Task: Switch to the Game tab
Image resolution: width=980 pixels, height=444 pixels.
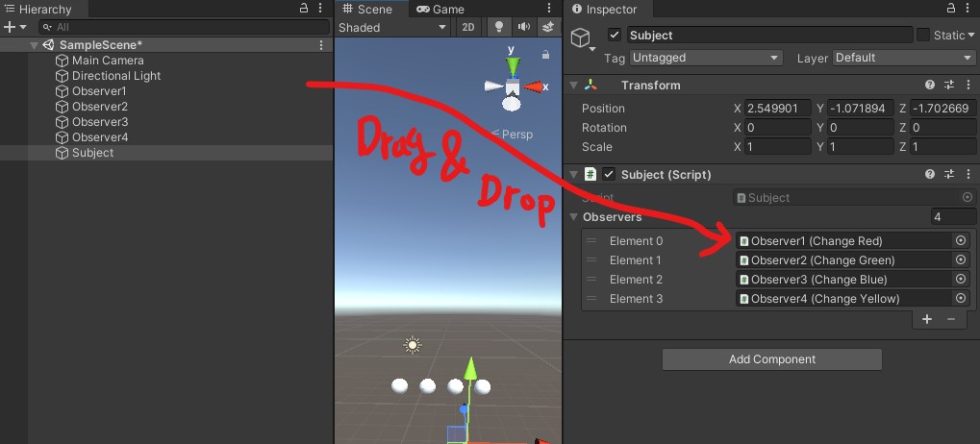Action: pyautogui.click(x=440, y=9)
